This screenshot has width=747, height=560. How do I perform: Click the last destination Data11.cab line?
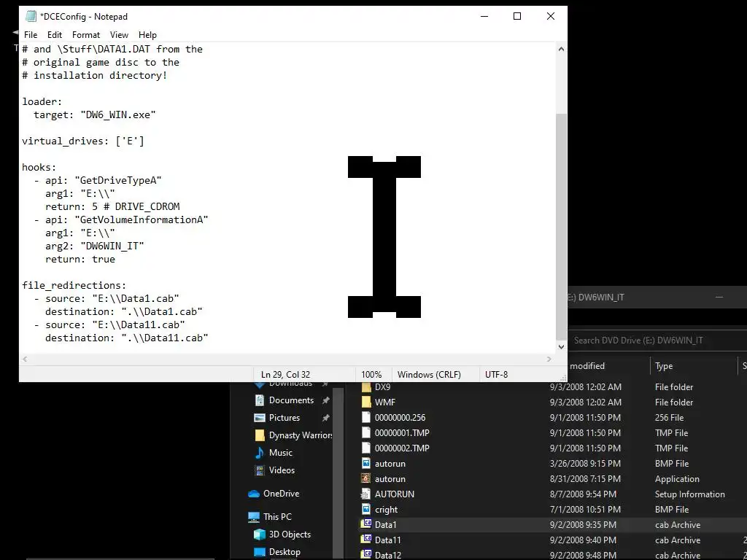coord(127,338)
